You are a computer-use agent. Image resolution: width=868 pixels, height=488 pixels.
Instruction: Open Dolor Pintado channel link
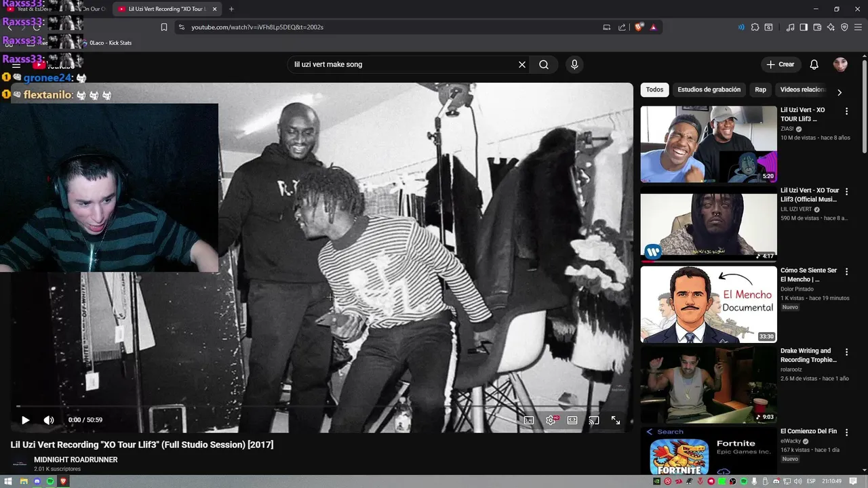[797, 289]
